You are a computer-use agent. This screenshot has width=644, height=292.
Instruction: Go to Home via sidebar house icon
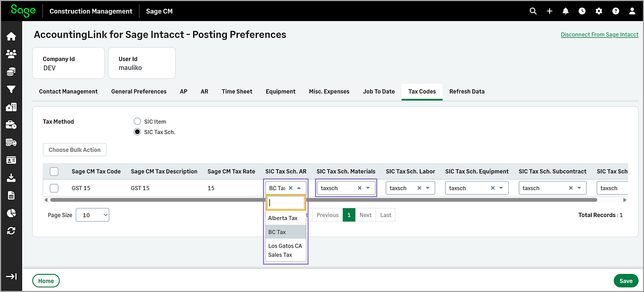coord(11,36)
